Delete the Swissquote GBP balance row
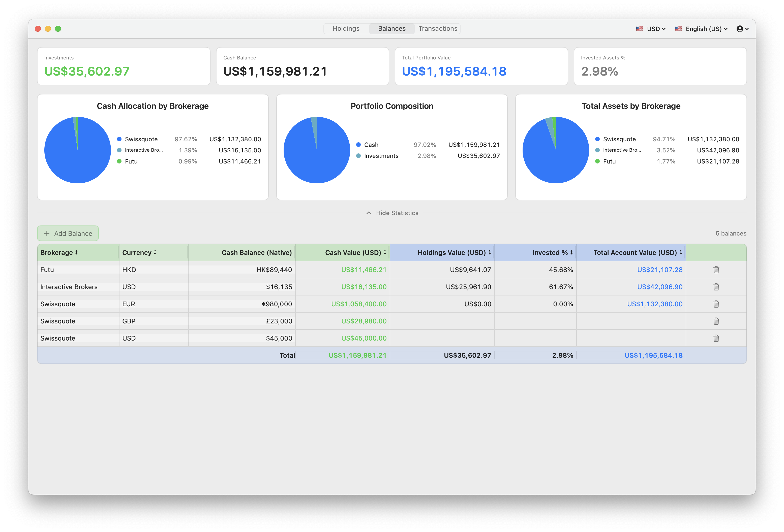Image resolution: width=784 pixels, height=532 pixels. [x=716, y=321]
